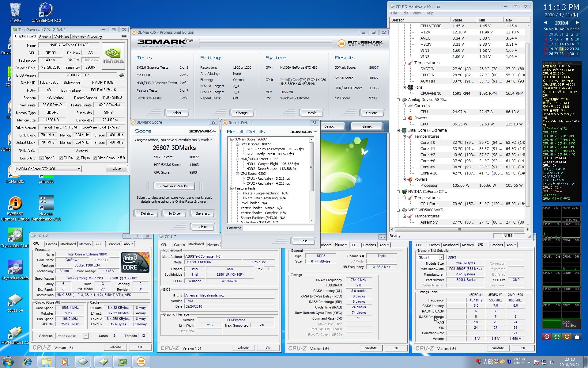Click the Game... button in 3DMark06

[x=367, y=126]
